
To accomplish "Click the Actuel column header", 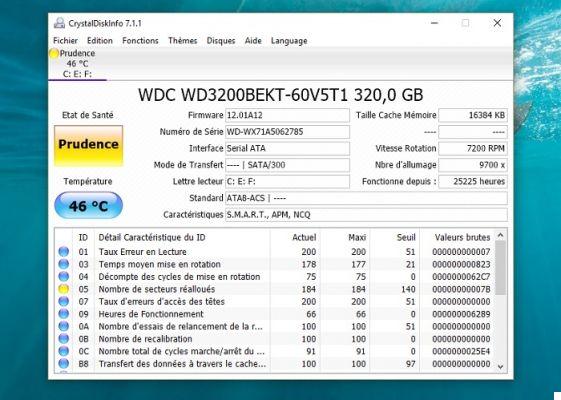I will click(x=295, y=237).
